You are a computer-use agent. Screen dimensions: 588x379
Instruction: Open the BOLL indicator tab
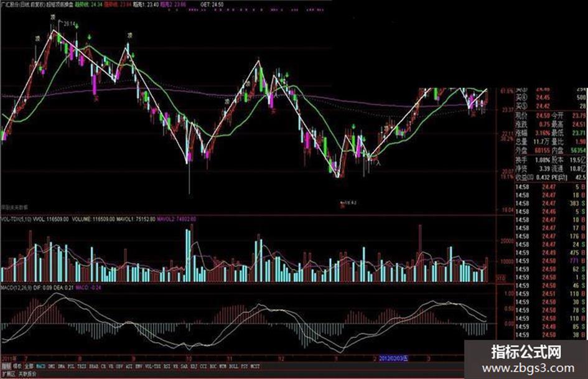click(233, 366)
